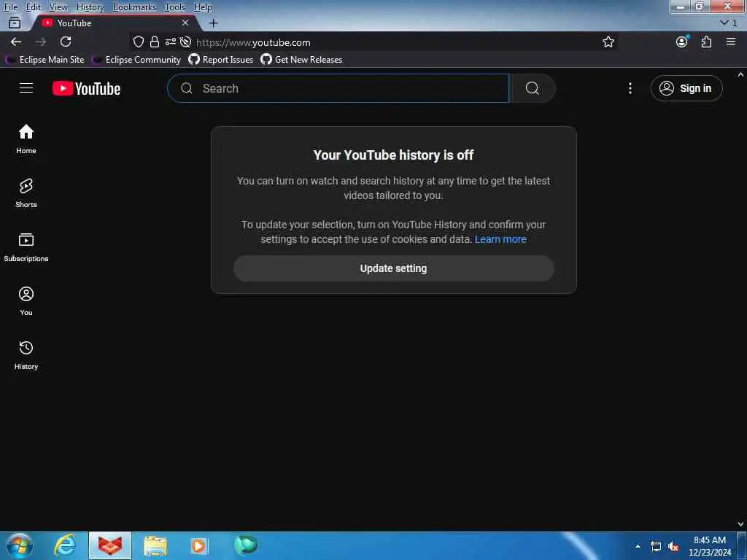Open Eclipse Community bookmark

(x=136, y=60)
